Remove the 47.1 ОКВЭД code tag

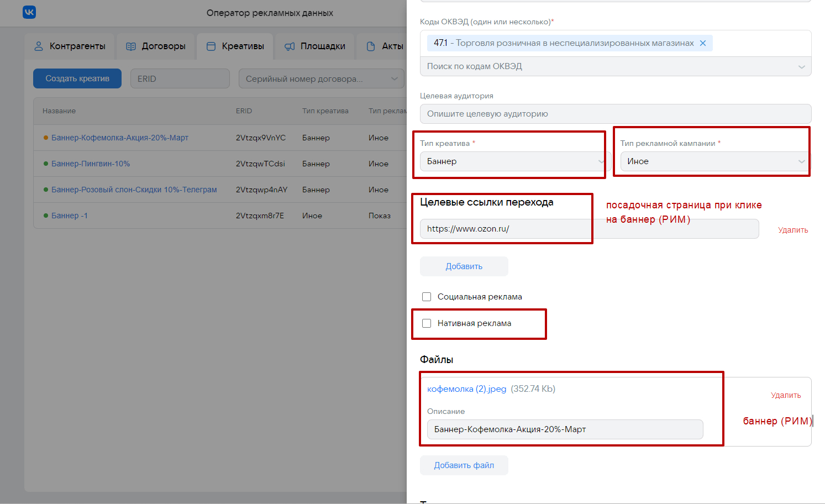703,43
